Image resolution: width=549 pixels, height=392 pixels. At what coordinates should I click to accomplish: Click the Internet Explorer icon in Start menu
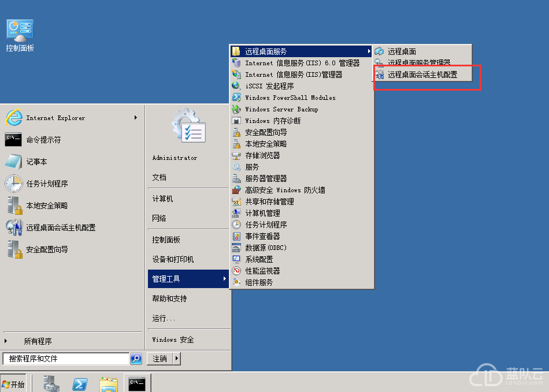[x=14, y=118]
